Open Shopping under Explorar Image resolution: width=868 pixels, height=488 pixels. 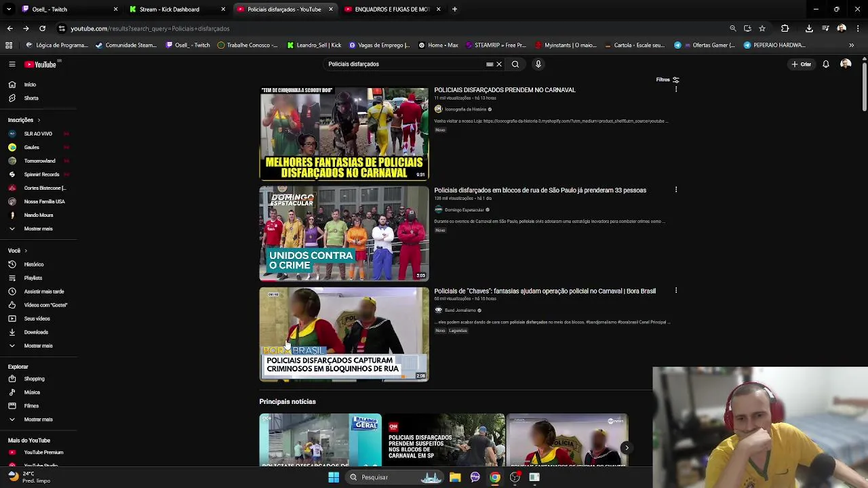34,379
